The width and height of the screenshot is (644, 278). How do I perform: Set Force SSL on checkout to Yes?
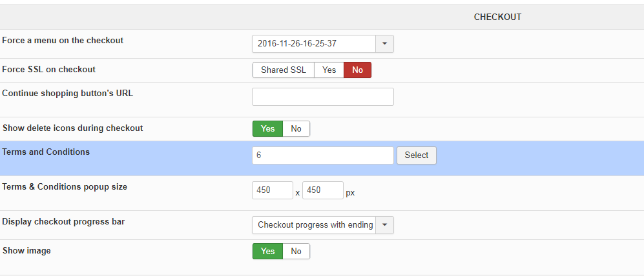(329, 70)
